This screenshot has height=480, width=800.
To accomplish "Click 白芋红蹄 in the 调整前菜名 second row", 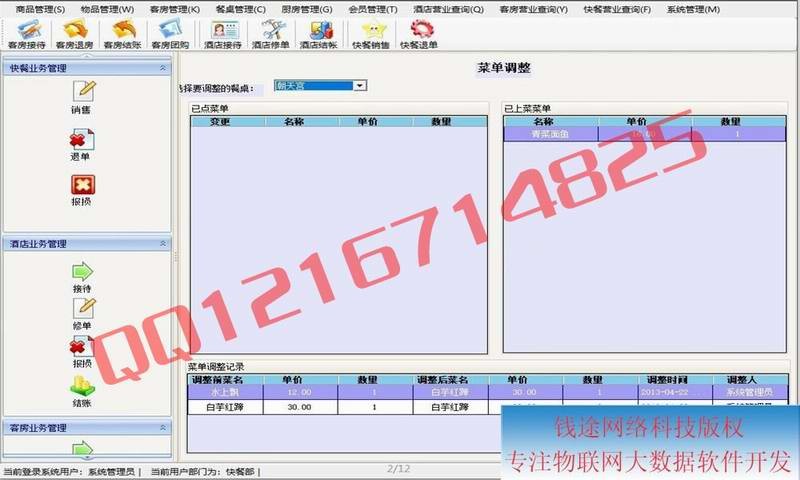I will click(226, 407).
